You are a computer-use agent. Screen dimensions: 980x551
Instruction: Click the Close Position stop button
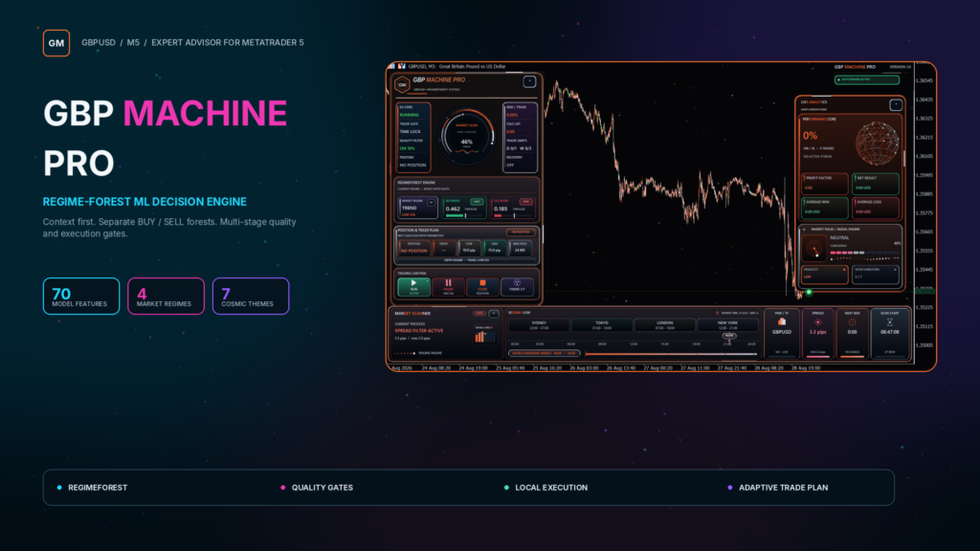point(482,287)
